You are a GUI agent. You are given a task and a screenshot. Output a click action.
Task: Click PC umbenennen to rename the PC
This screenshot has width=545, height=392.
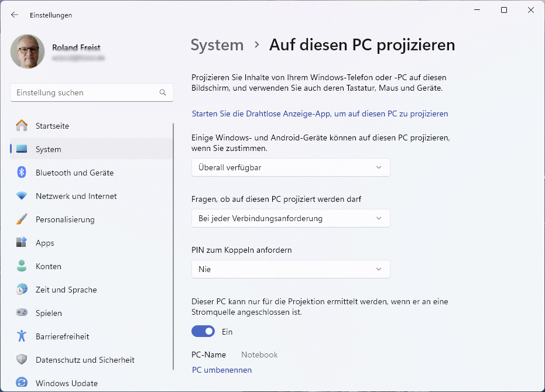point(221,370)
